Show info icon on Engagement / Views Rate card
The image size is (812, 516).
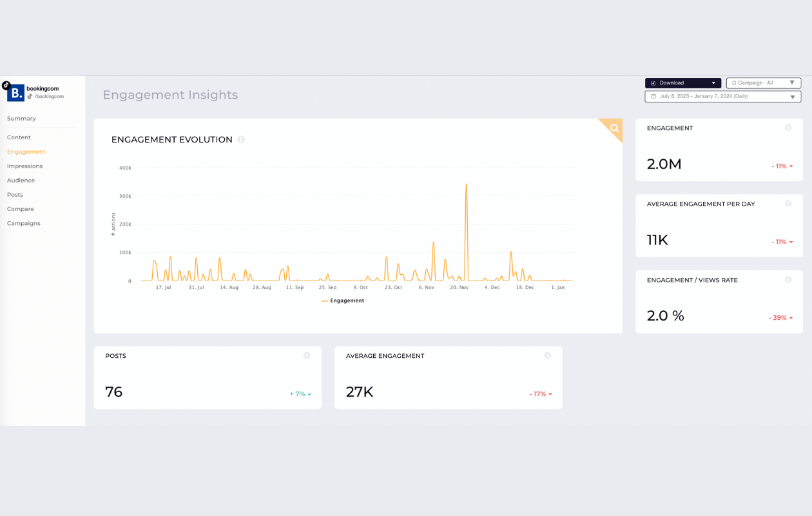[x=788, y=280]
